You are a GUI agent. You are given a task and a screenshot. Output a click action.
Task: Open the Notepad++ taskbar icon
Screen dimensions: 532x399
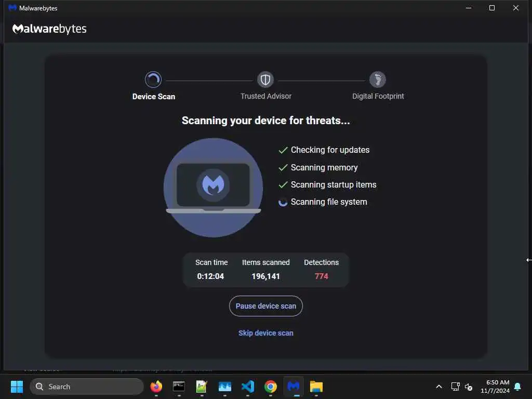click(x=202, y=387)
